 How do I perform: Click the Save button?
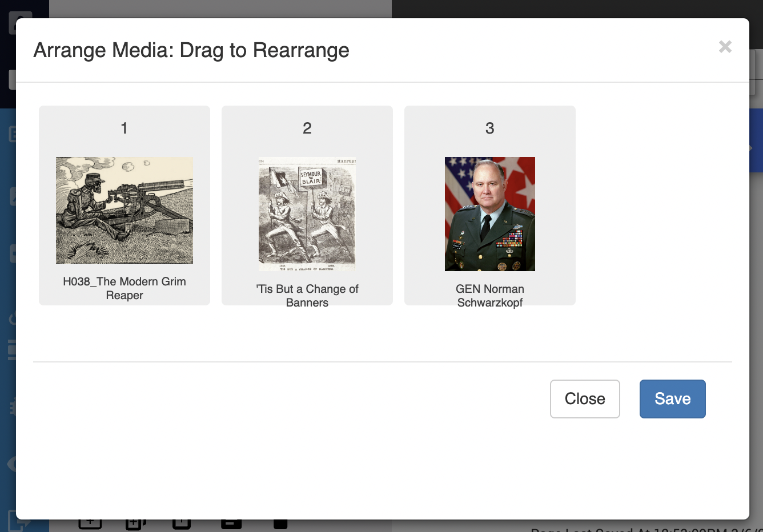coord(672,398)
